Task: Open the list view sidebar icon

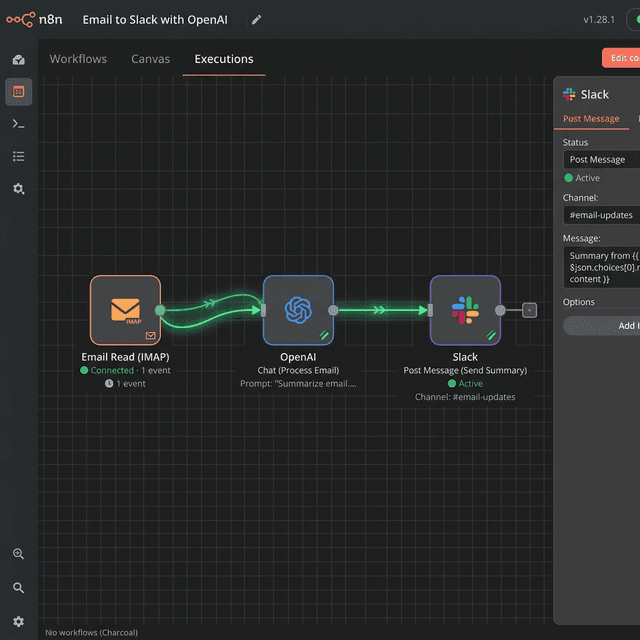Action: pos(18,156)
